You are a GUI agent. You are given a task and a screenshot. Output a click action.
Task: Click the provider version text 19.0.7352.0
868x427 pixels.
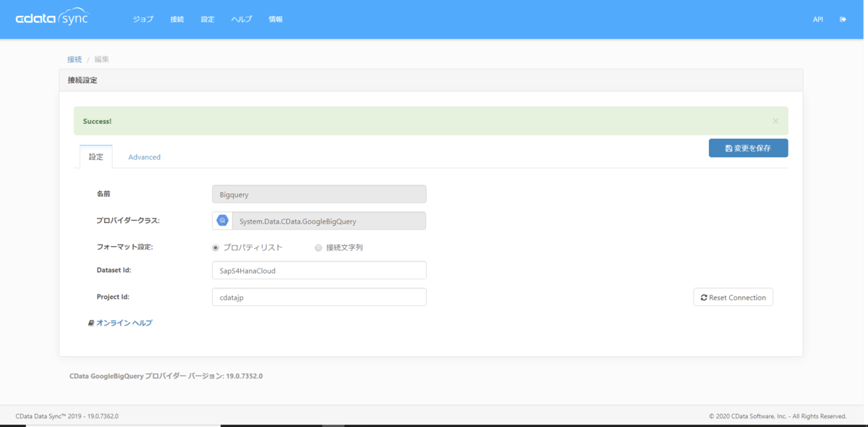244,376
